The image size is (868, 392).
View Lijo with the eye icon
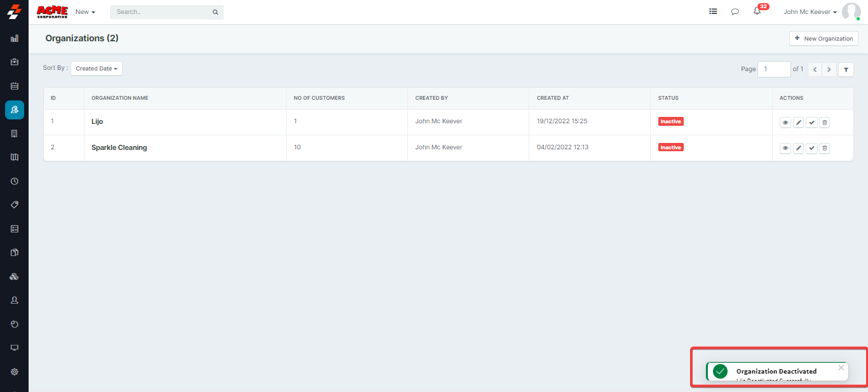[x=785, y=123]
